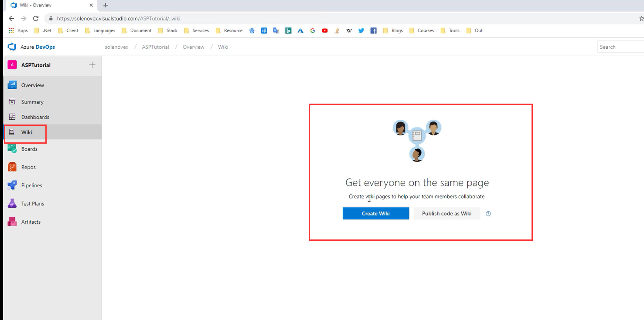Reload the page with browser refresh icon
Screen dimensions: 644x320
[x=36, y=19]
